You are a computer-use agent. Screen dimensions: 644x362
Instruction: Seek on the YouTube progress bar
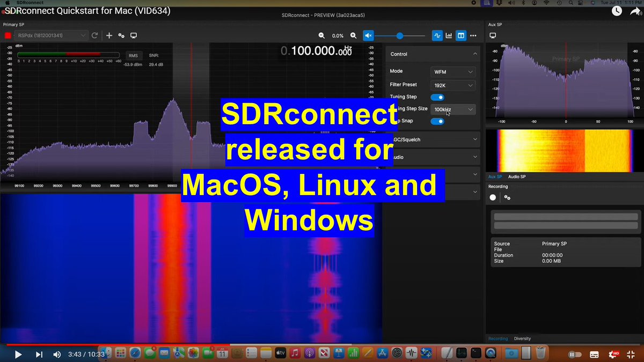[x=322, y=344]
